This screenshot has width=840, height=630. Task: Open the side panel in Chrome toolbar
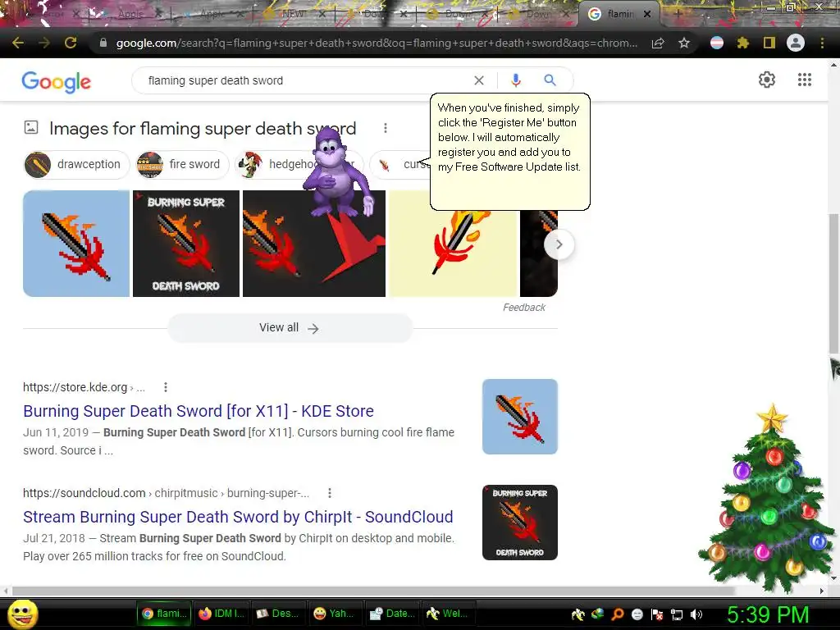coord(769,43)
